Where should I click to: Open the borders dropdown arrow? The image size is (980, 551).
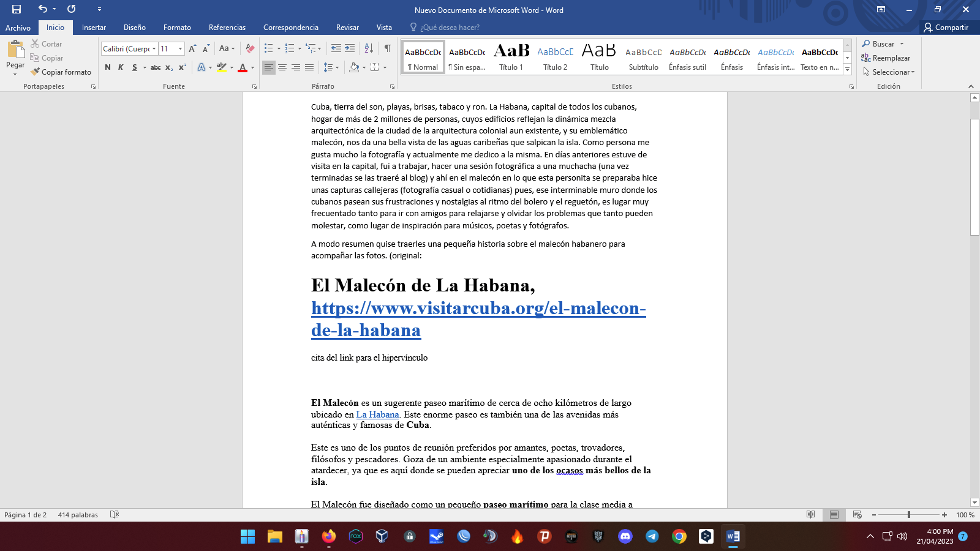click(x=385, y=67)
